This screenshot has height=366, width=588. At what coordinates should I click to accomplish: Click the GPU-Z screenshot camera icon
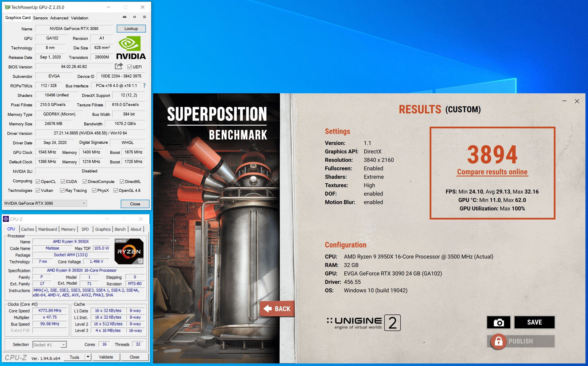point(124,17)
